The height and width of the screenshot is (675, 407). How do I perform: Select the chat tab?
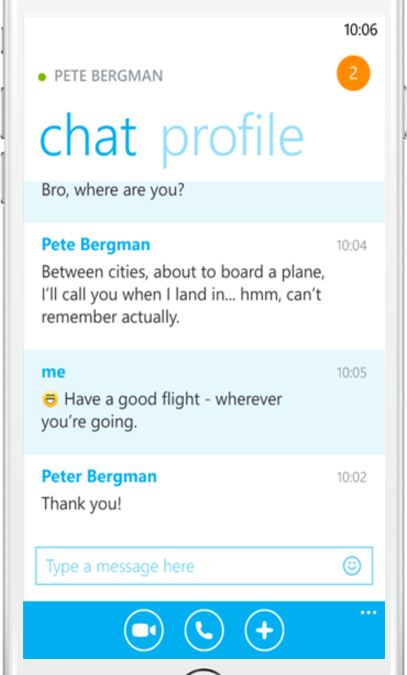coord(88,134)
